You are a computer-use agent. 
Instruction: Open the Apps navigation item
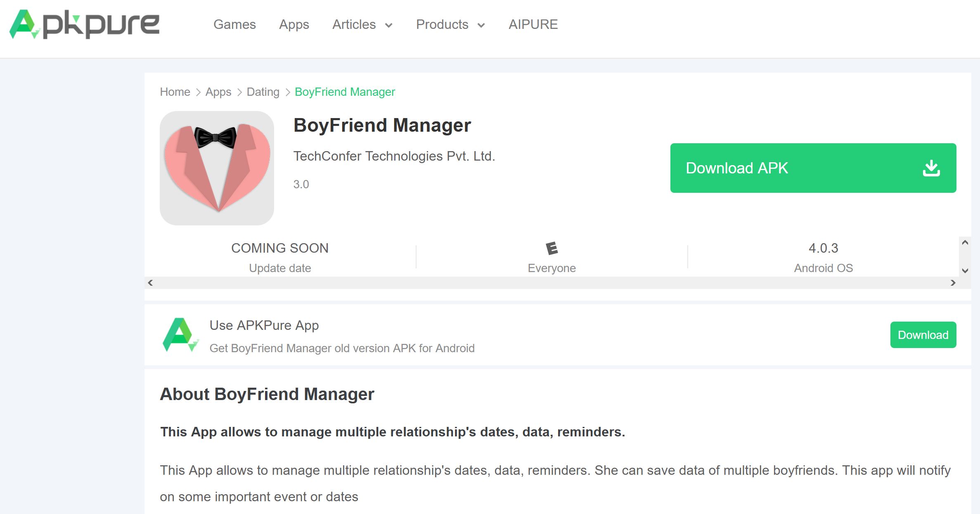click(x=294, y=25)
